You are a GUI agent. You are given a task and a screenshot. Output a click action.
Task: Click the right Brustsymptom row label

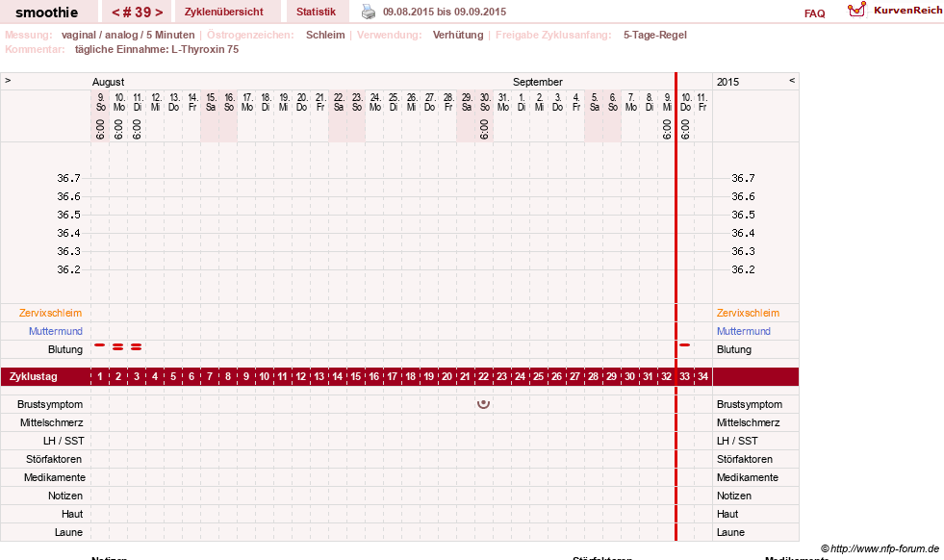[x=750, y=404]
